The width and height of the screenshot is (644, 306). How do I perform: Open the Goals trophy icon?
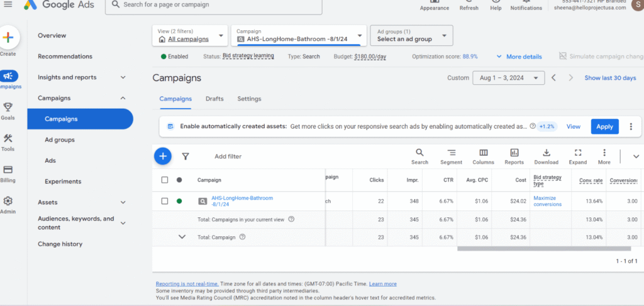[x=8, y=107]
